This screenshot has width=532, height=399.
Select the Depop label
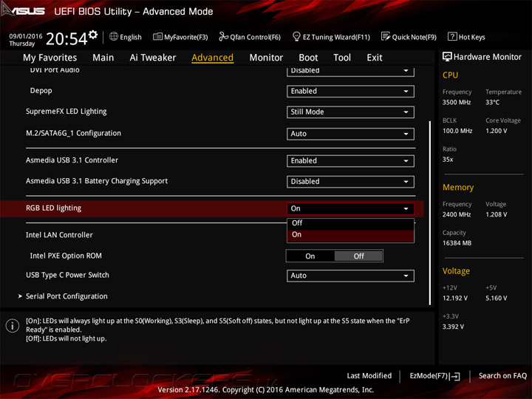(x=41, y=91)
